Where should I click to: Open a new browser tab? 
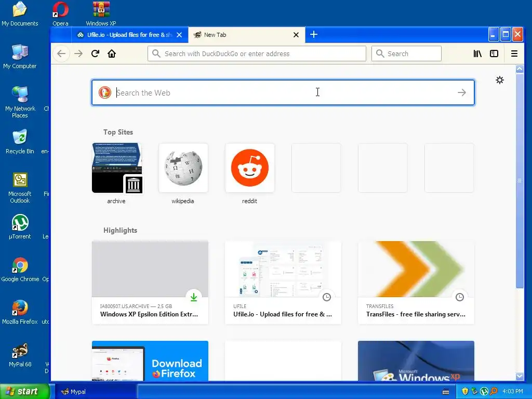pyautogui.click(x=314, y=35)
